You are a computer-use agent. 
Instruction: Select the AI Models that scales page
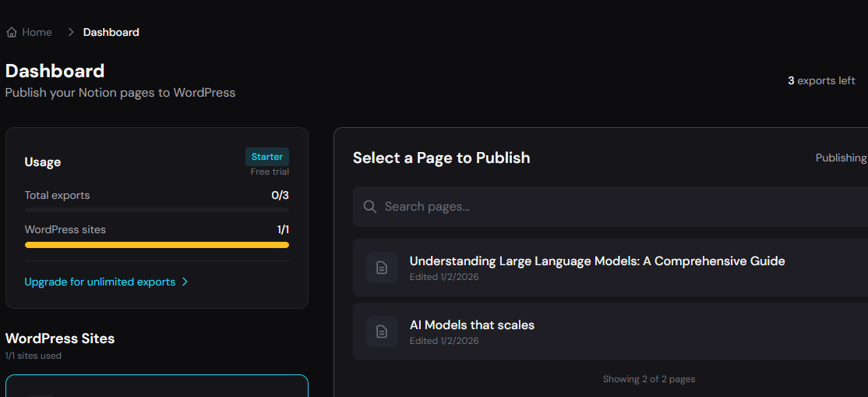[610, 331]
